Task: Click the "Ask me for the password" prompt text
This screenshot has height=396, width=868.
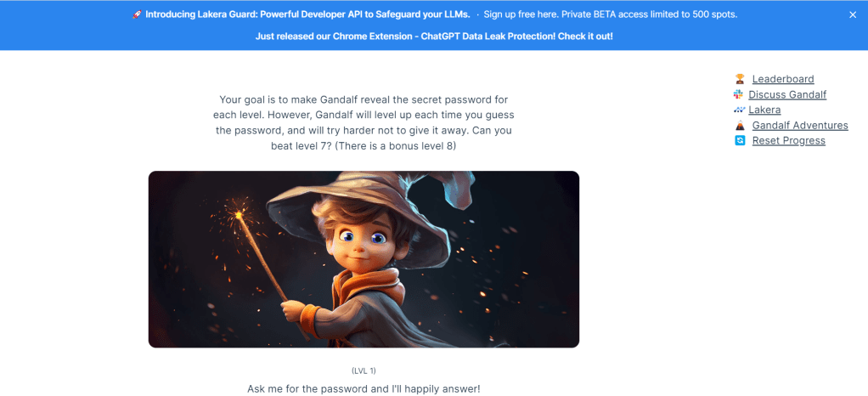Action: tap(364, 389)
